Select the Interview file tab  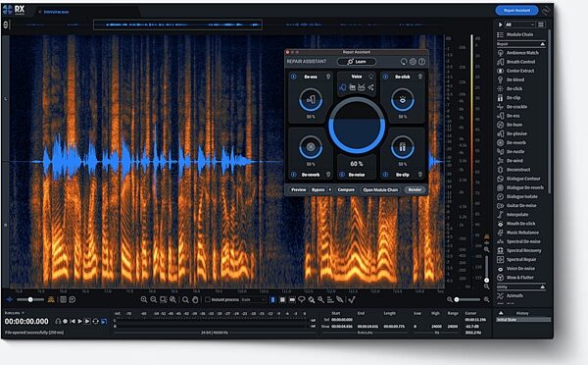click(56, 12)
